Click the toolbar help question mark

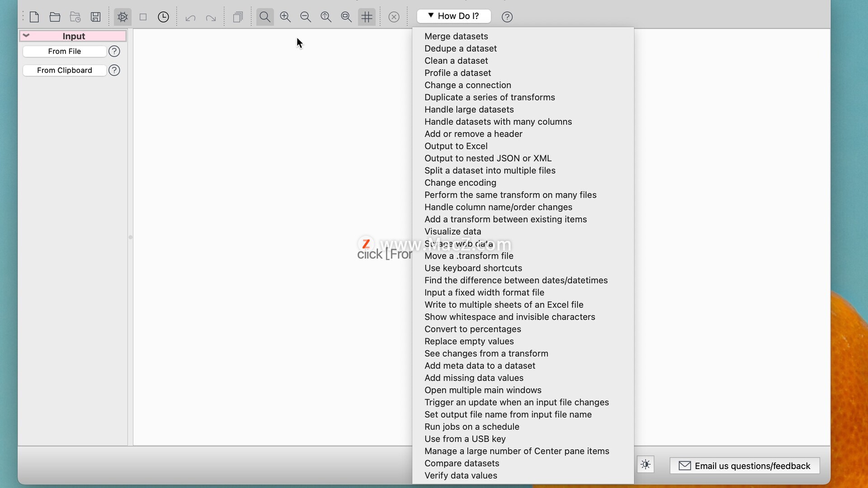coord(507,17)
